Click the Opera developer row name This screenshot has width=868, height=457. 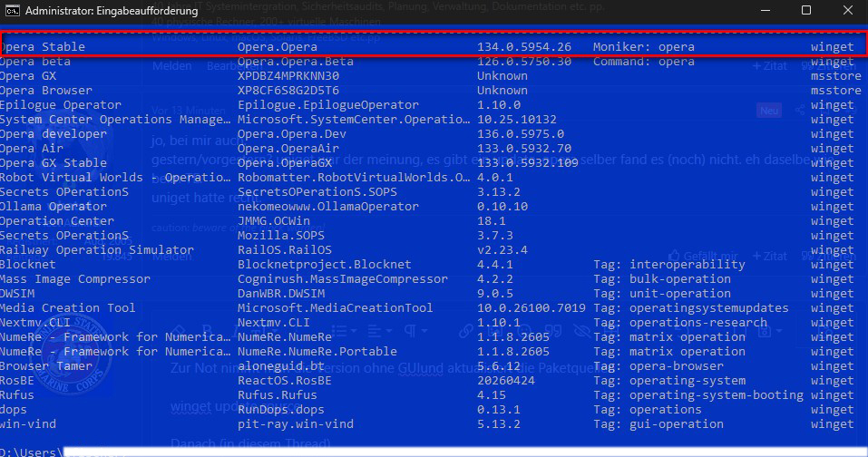coord(54,134)
